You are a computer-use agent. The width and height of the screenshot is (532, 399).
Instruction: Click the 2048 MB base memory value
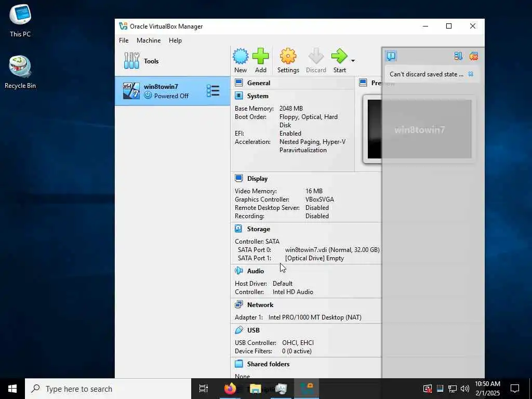tap(291, 109)
